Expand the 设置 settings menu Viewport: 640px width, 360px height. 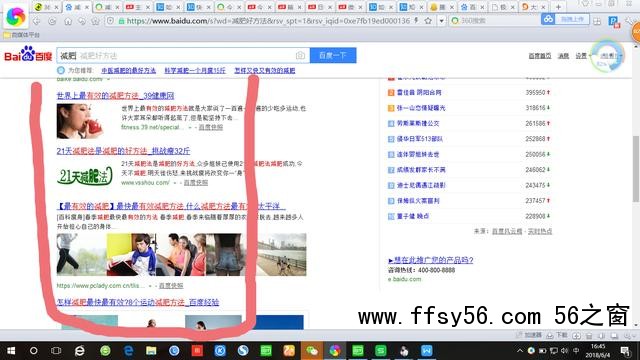click(x=581, y=56)
